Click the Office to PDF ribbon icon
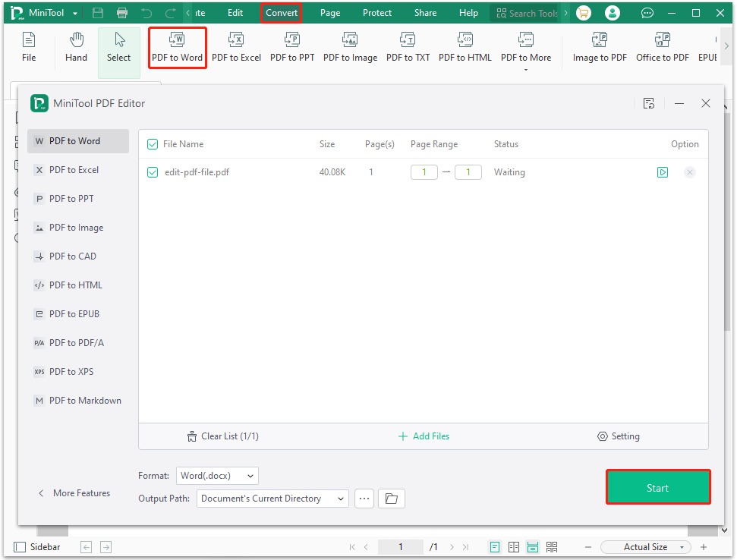Viewport: 737px width, 560px height. click(663, 48)
